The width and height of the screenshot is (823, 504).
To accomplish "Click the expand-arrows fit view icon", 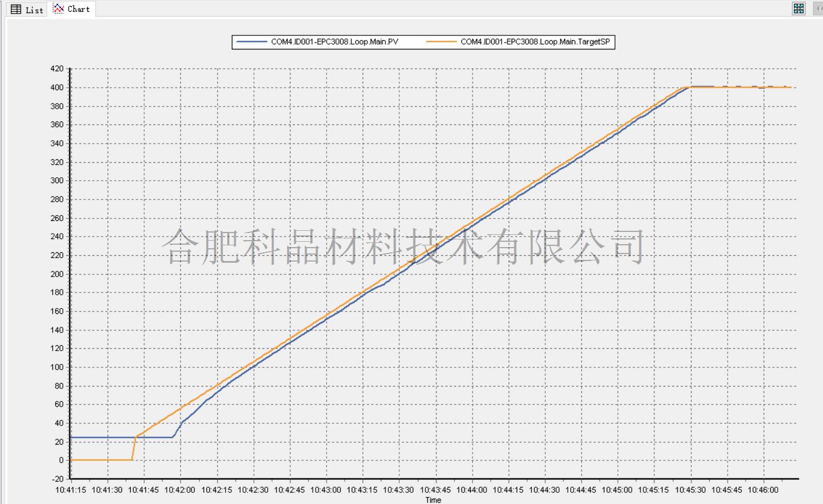I will click(799, 8).
